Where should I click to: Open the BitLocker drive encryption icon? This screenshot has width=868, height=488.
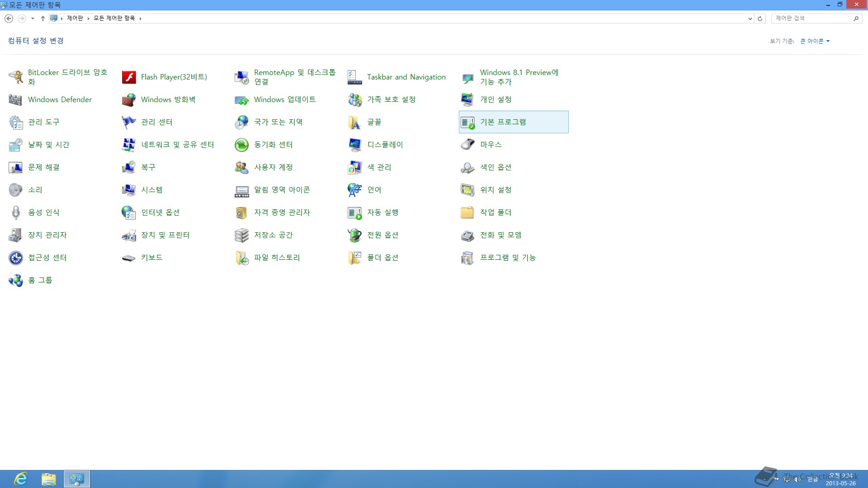[16, 77]
